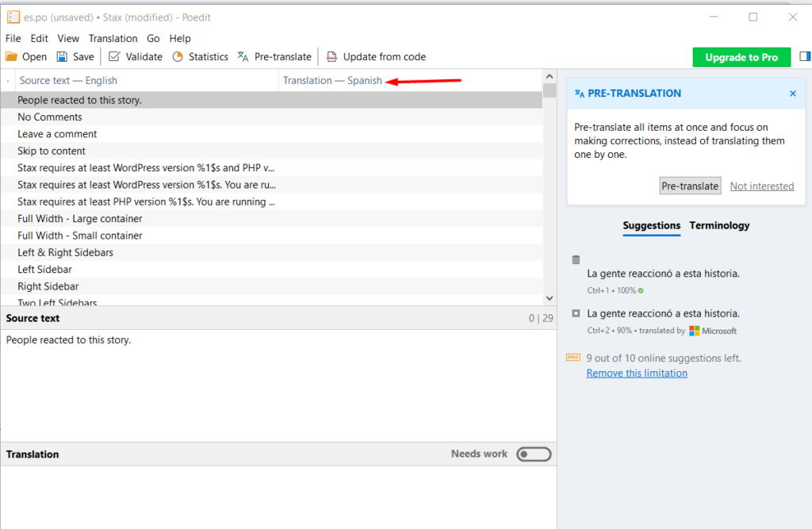
Task: Click the list scroll up arrow
Action: (550, 76)
